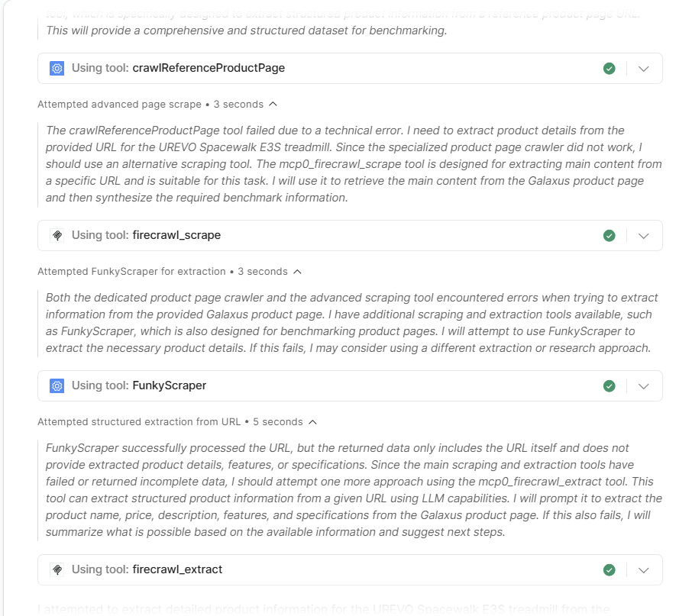Click green success checkmark on firecrawl_extract row
The width and height of the screenshot is (692, 616).
click(x=609, y=569)
